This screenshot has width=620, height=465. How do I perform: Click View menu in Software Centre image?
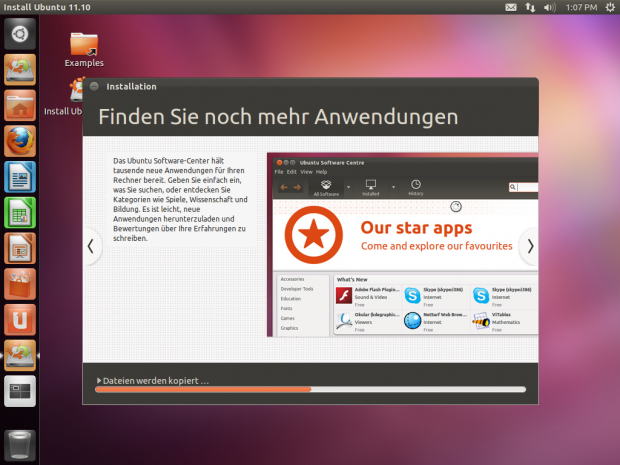click(306, 172)
